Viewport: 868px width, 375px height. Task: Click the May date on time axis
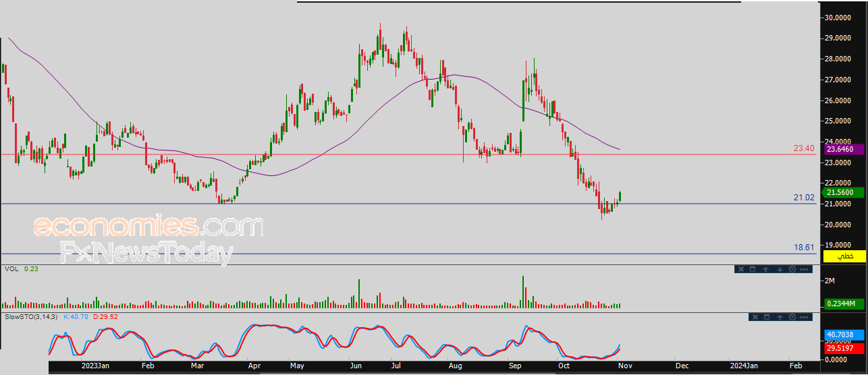pyautogui.click(x=298, y=366)
